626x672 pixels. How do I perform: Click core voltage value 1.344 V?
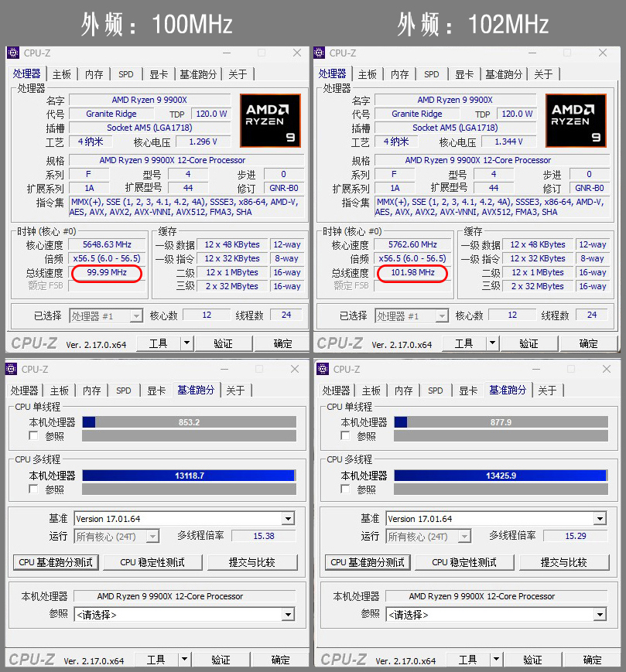tap(509, 142)
